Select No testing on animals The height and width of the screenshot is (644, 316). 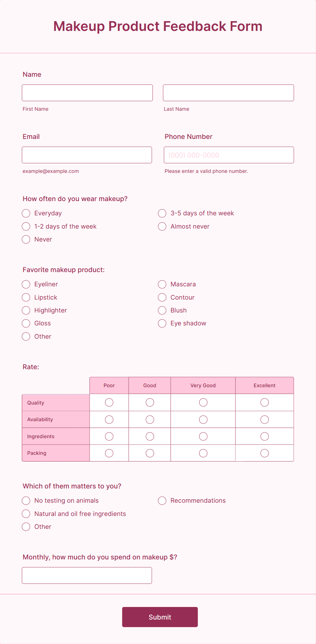pyautogui.click(x=26, y=501)
